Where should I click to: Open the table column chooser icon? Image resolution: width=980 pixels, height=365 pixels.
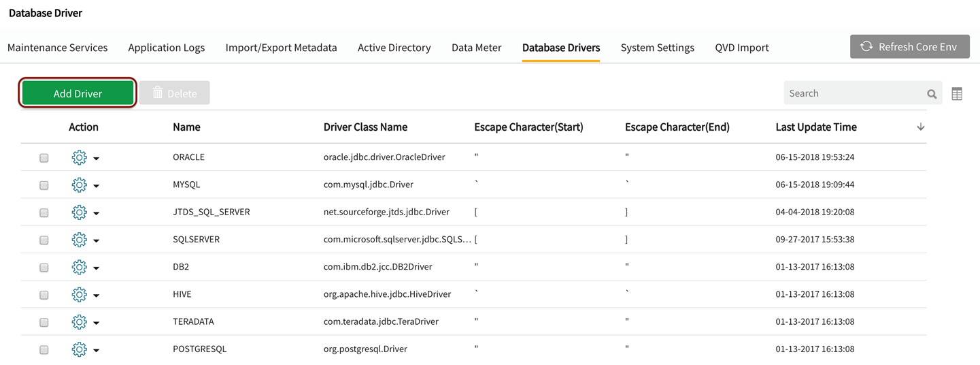957,94
